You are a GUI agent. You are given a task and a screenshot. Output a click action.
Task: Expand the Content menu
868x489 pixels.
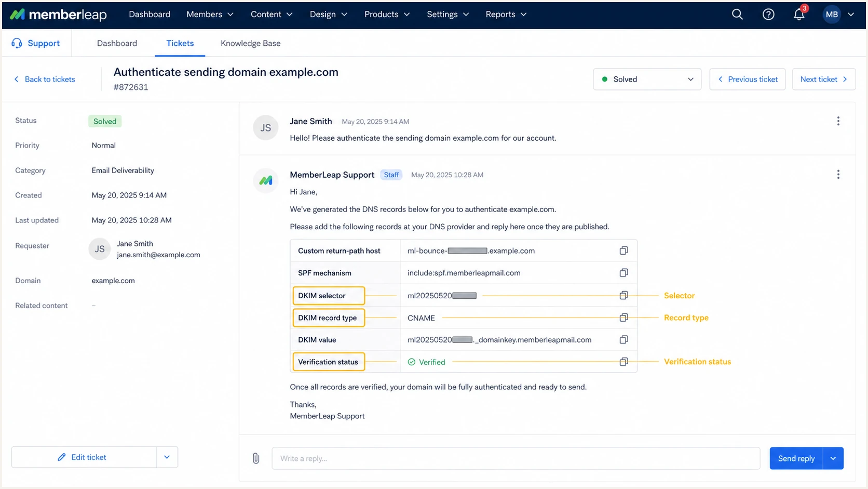pyautogui.click(x=272, y=15)
